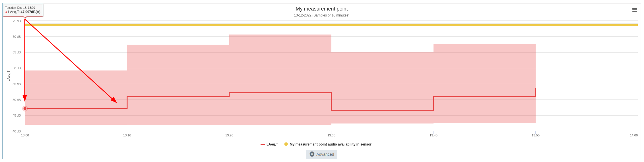This screenshot has height=162, width=644.
Task: Click the yellow audio availability band
Action: [x=341, y=25]
